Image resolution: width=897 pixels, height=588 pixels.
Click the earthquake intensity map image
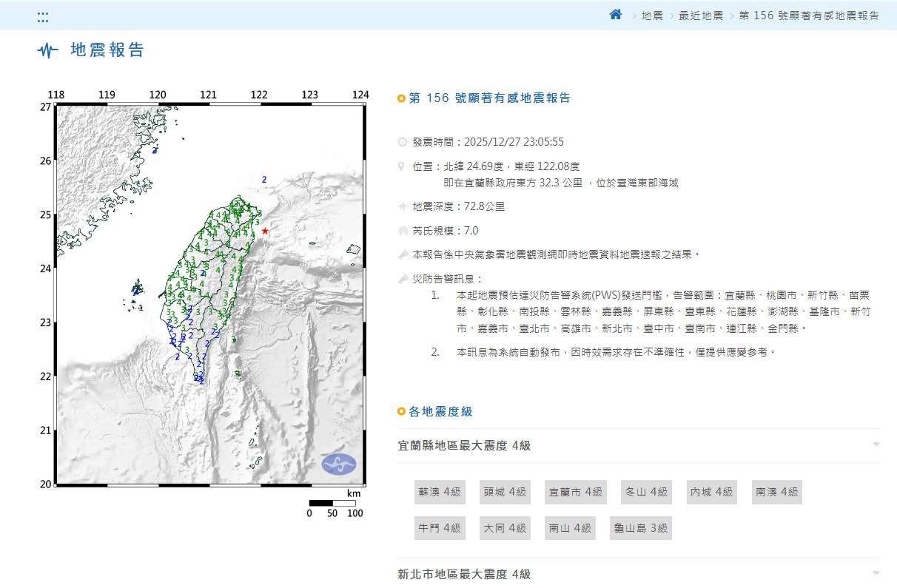tap(210, 296)
